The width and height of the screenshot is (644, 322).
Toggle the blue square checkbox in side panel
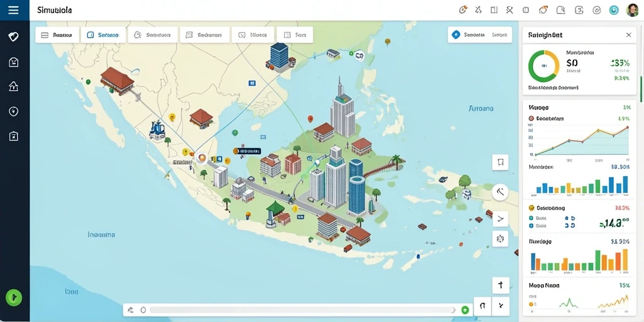[531, 226]
